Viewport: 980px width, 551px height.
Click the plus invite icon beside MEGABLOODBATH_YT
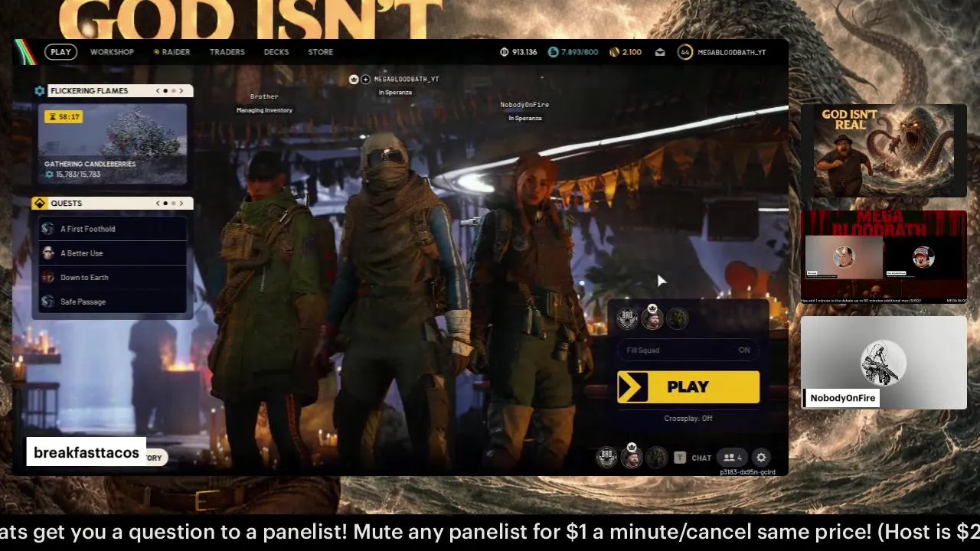point(365,79)
